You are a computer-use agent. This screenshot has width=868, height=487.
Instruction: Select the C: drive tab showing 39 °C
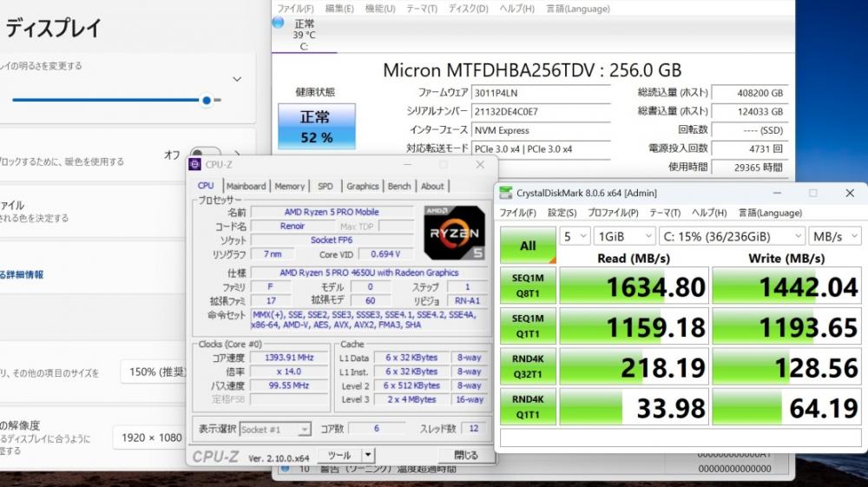[x=304, y=35]
